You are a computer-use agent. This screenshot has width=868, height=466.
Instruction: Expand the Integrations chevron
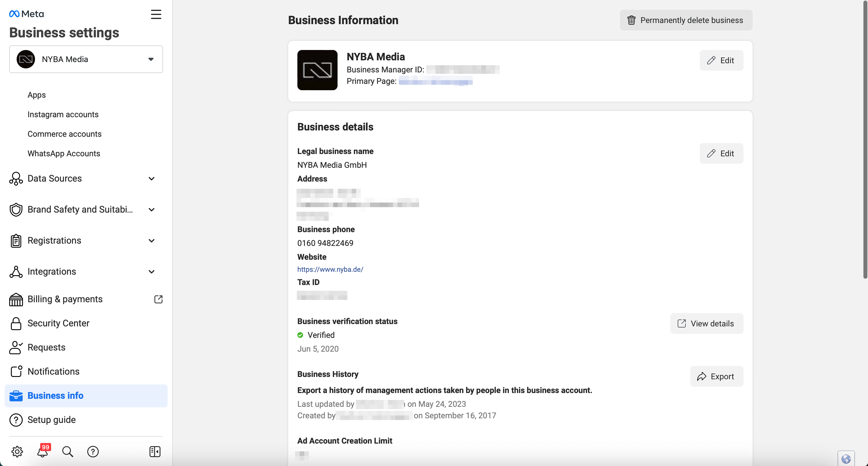tap(152, 272)
